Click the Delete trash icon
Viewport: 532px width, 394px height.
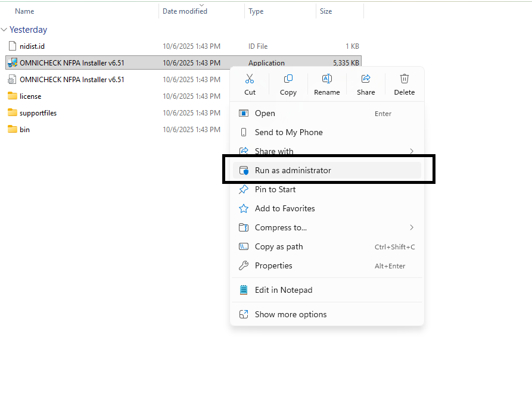tap(405, 79)
